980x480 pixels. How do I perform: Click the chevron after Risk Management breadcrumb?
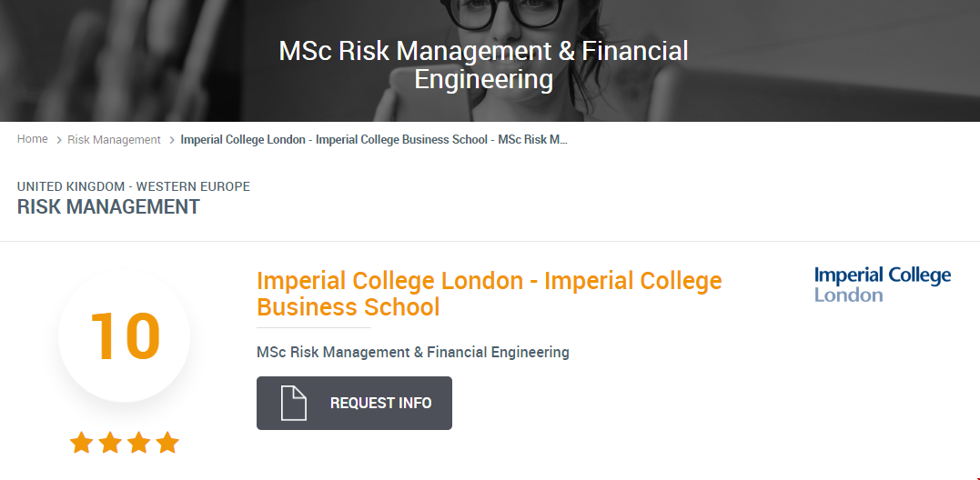tap(171, 140)
